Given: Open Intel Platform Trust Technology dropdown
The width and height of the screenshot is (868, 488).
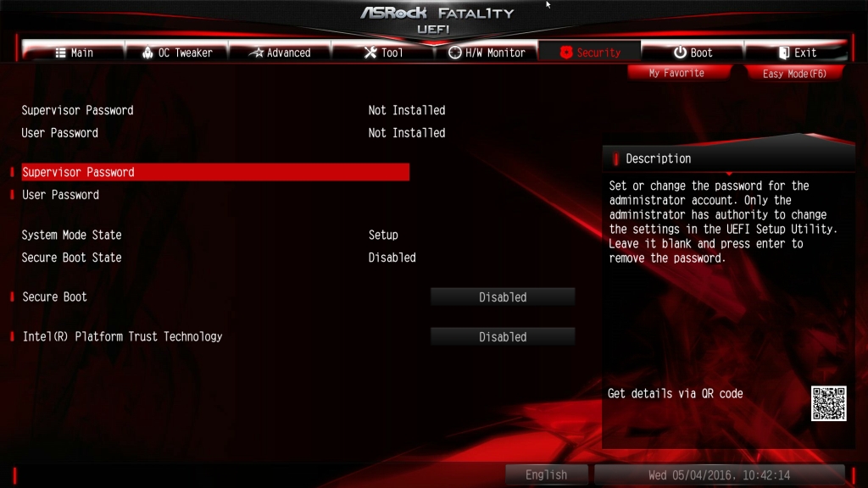Looking at the screenshot, I should pos(503,337).
